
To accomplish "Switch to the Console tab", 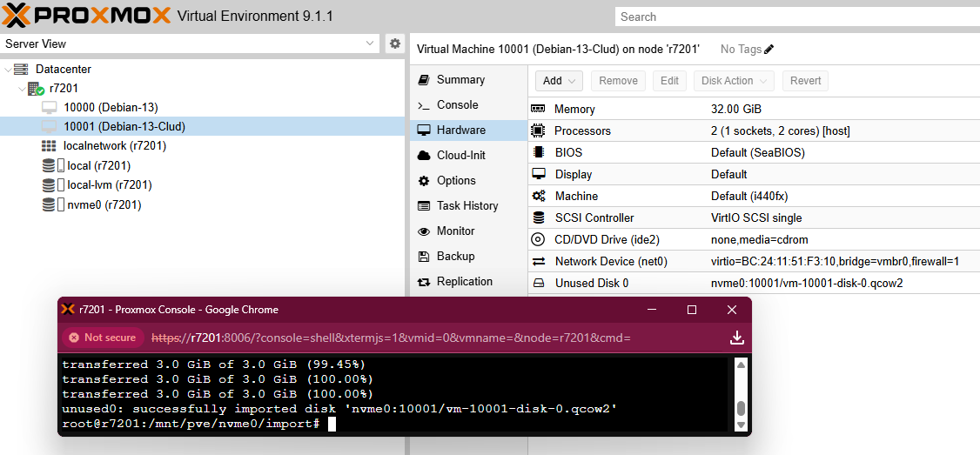I will coord(457,104).
